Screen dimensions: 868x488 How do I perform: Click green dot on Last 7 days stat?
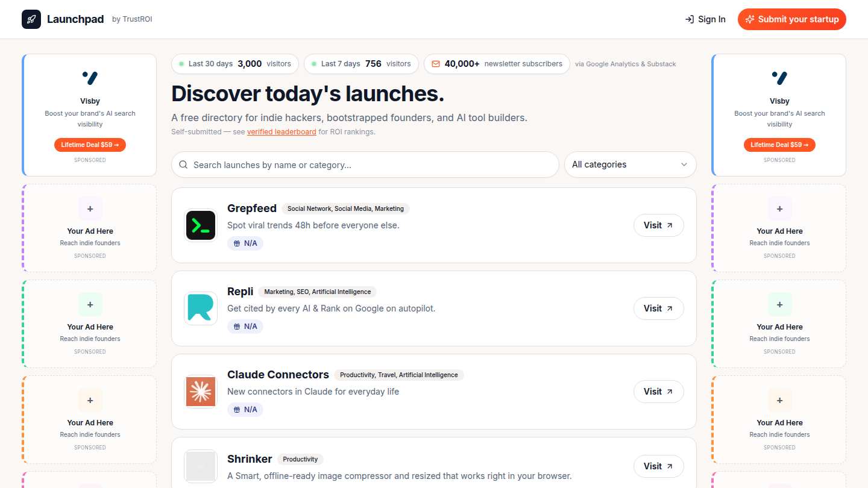tap(314, 64)
